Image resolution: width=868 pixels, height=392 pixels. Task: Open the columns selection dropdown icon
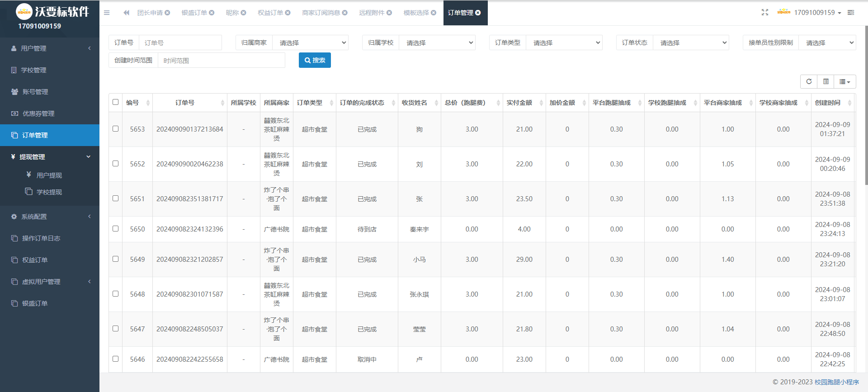[x=845, y=81]
